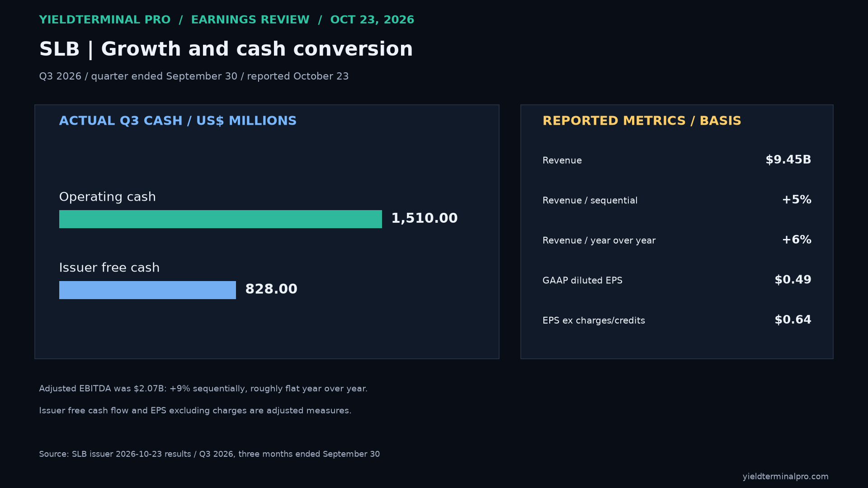Click the green Operating cash bar
The height and width of the screenshot is (488, 868).
tap(221, 219)
